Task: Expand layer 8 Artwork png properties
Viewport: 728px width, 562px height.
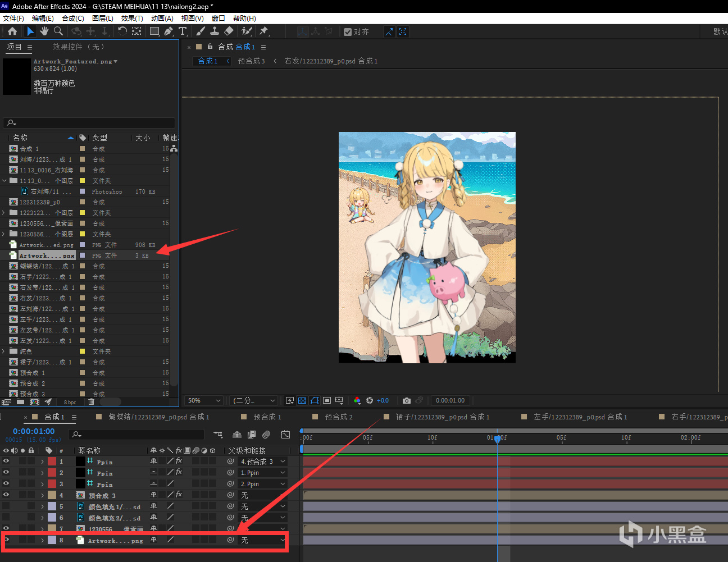Action: tap(42, 540)
